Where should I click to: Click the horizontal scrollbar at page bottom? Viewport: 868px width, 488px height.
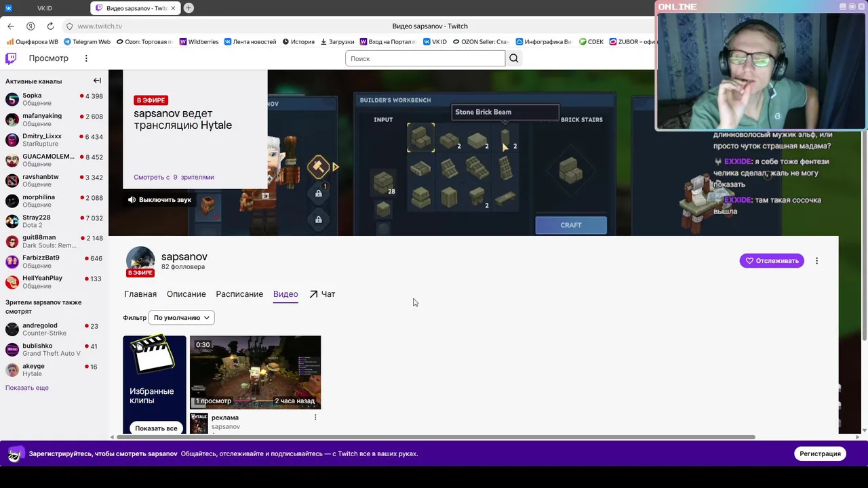coord(435,437)
